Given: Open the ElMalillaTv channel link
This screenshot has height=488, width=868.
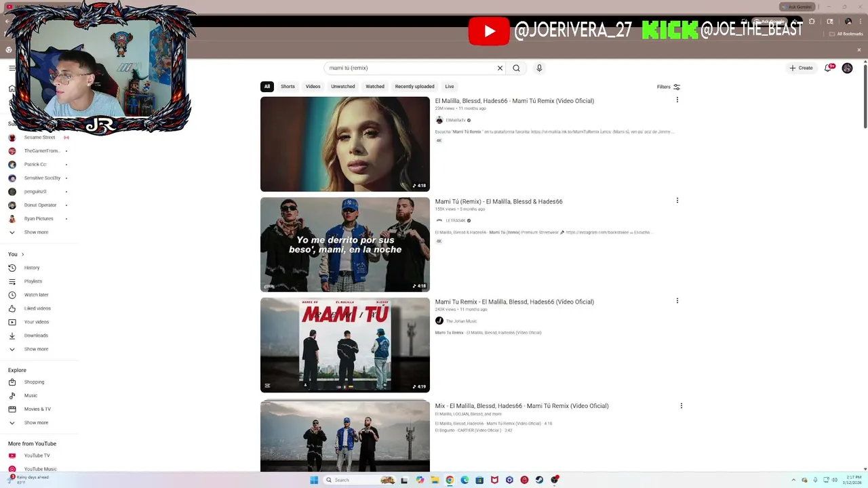Looking at the screenshot, I should tap(455, 120).
